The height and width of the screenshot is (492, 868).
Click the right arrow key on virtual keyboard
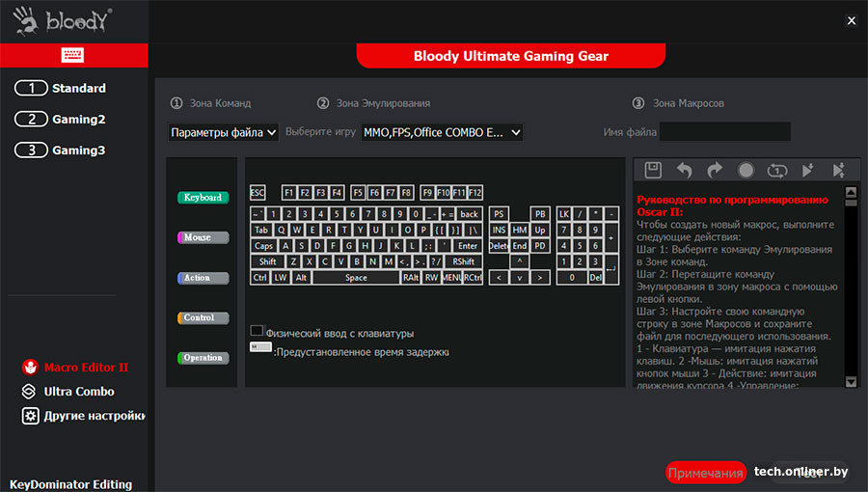pos(540,278)
